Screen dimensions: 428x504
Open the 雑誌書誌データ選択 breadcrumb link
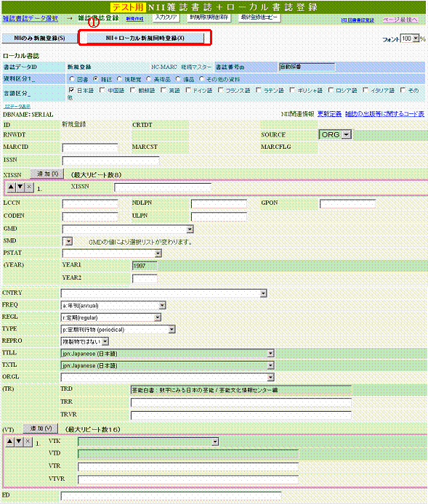[x=31, y=19]
